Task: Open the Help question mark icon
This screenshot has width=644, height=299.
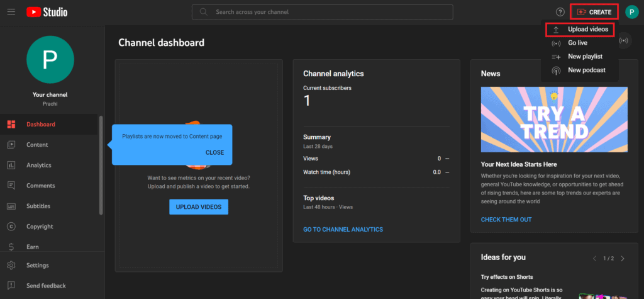Action: point(560,12)
